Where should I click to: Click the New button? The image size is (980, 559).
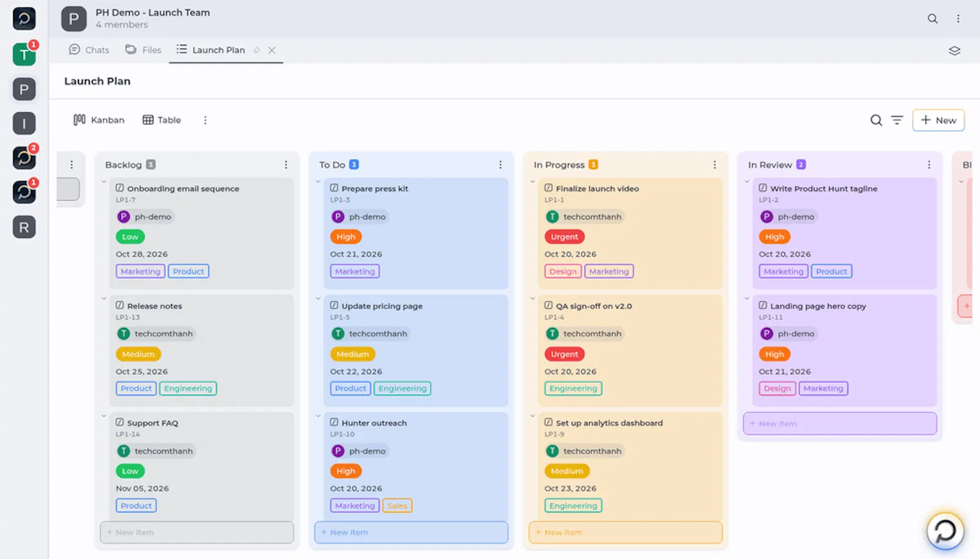coord(938,120)
